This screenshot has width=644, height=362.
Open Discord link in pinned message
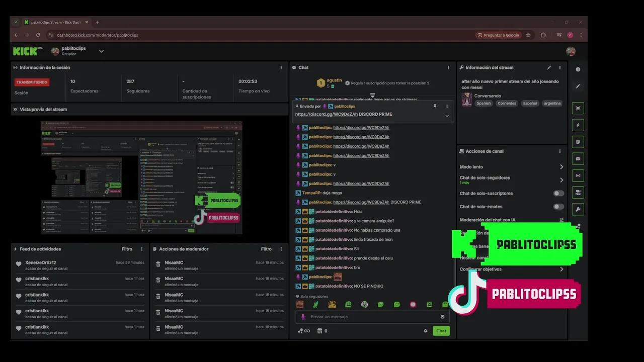[x=326, y=114]
